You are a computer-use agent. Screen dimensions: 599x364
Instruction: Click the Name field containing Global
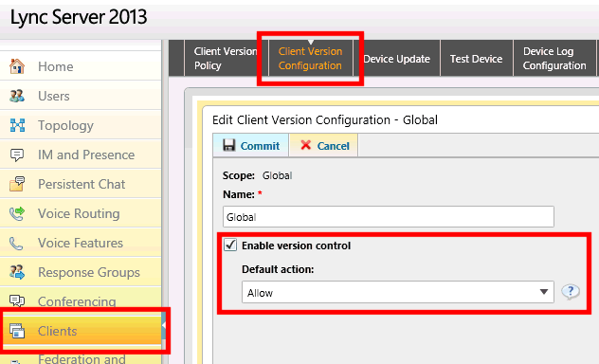point(389,216)
